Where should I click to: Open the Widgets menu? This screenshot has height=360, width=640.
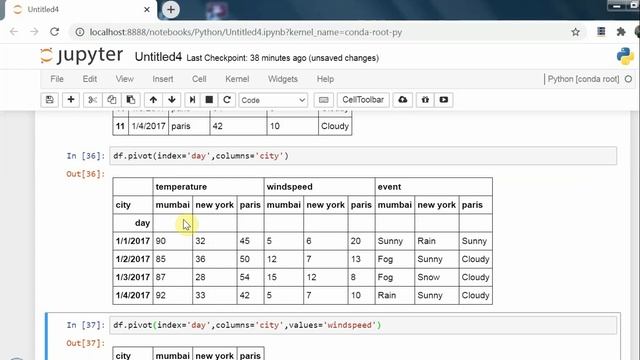[x=282, y=79]
